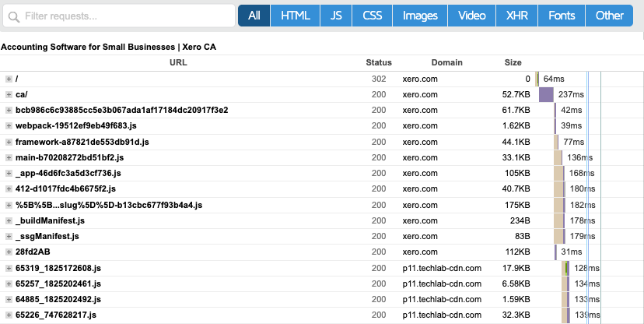Click the 175KB size cell
The width and height of the screenshot is (644, 324).
coord(517,205)
